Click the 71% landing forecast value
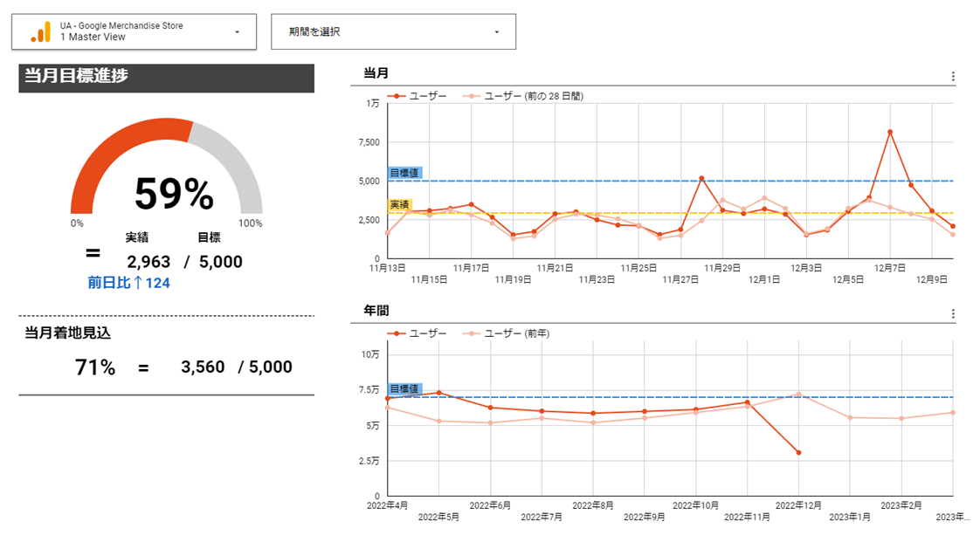980x549 pixels. (x=95, y=367)
